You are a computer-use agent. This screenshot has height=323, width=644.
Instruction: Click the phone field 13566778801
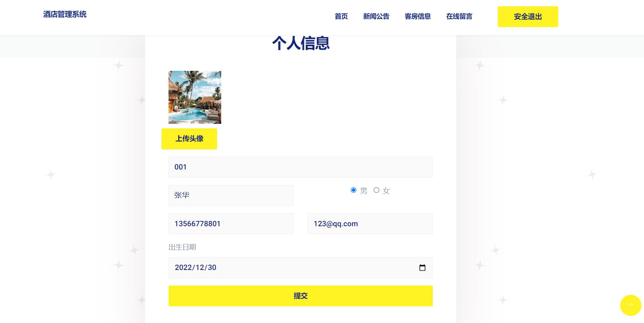click(x=231, y=224)
